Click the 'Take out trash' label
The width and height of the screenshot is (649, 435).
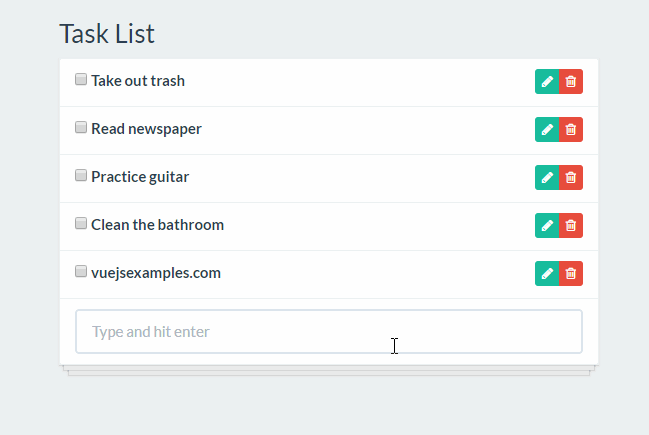pos(138,81)
